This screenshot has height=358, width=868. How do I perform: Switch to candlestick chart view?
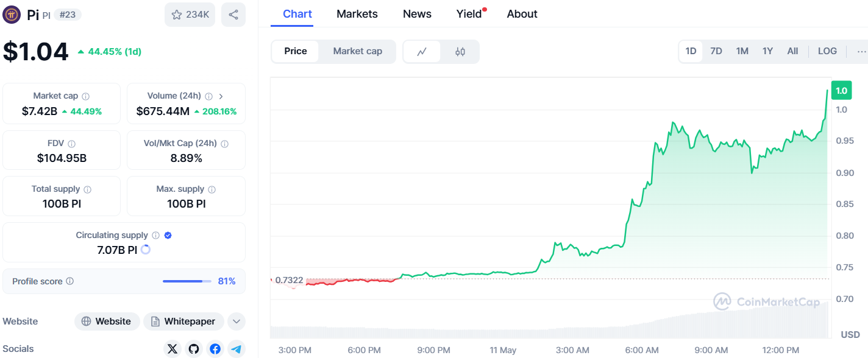point(460,52)
